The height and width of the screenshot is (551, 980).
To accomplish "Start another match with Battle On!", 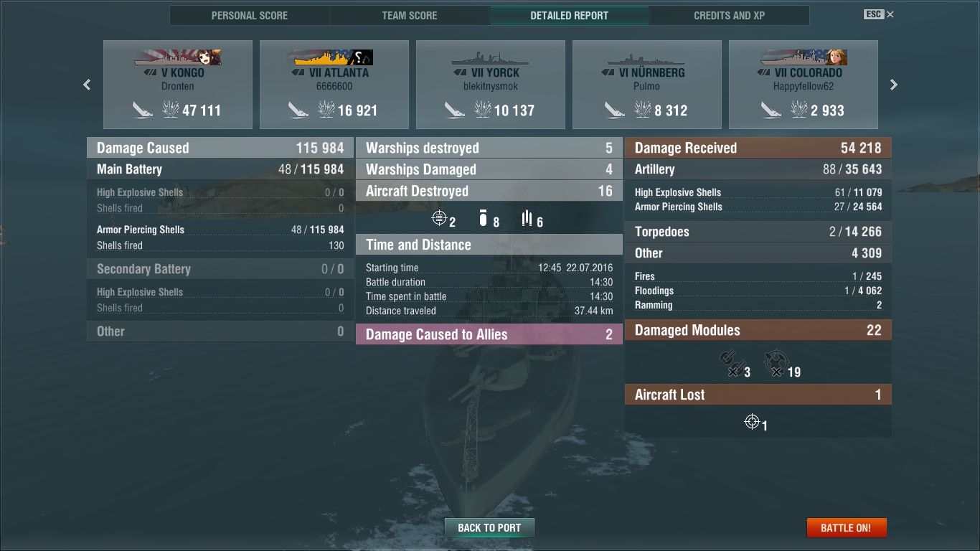I will coord(847,528).
